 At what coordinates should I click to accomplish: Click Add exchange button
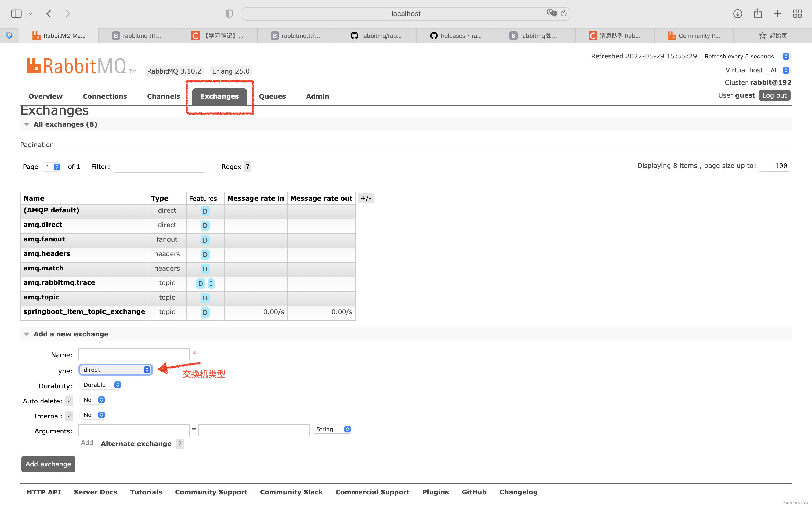tap(48, 464)
